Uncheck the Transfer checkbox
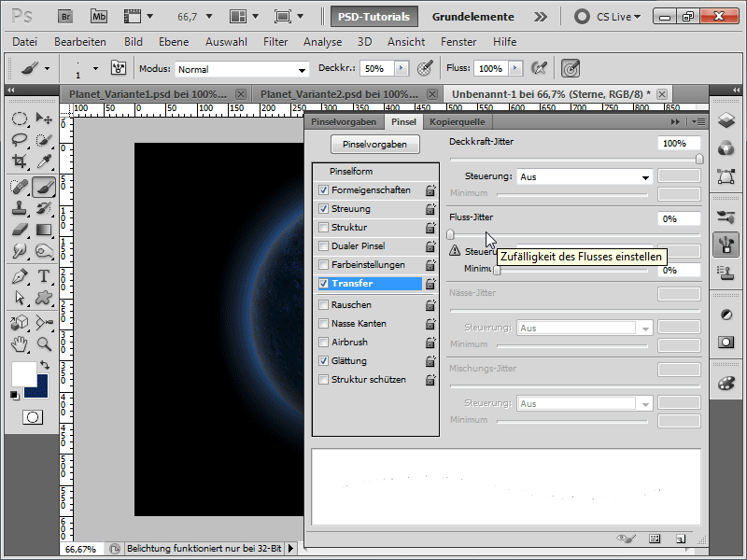The image size is (747, 560). coord(323,284)
